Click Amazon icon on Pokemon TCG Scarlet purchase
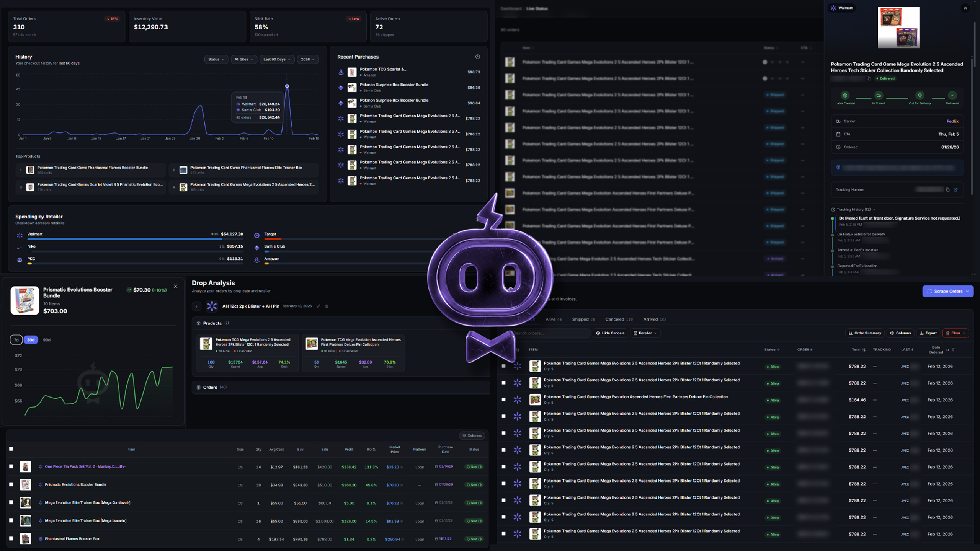The height and width of the screenshot is (551, 980). 341,72
